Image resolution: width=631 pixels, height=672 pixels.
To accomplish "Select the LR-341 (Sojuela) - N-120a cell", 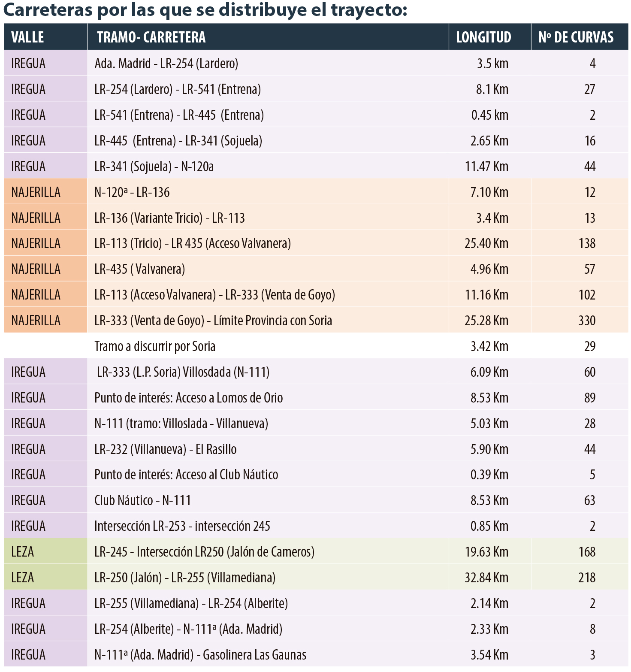I will 154,166.
